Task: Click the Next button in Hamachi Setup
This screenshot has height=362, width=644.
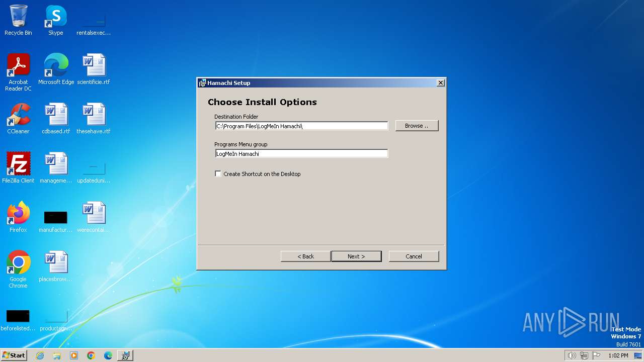Action: click(x=356, y=256)
